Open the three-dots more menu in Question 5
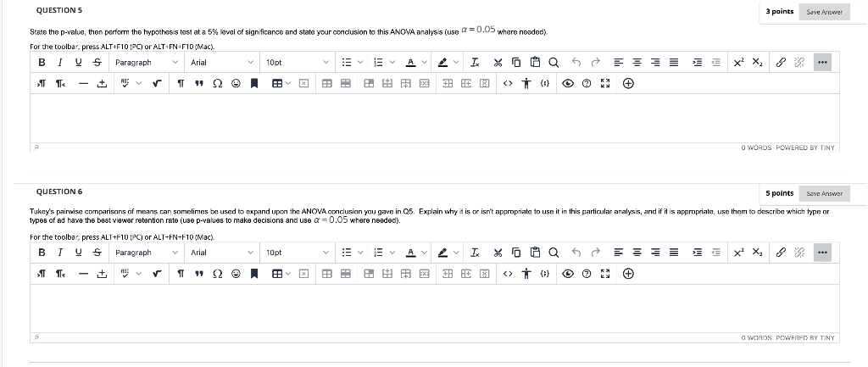The image size is (868, 367). [x=822, y=63]
